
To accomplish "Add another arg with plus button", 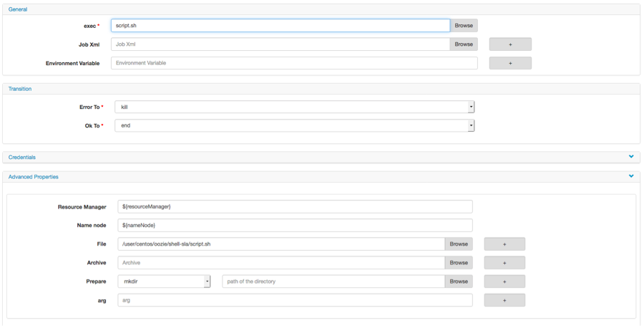I will tap(504, 300).
